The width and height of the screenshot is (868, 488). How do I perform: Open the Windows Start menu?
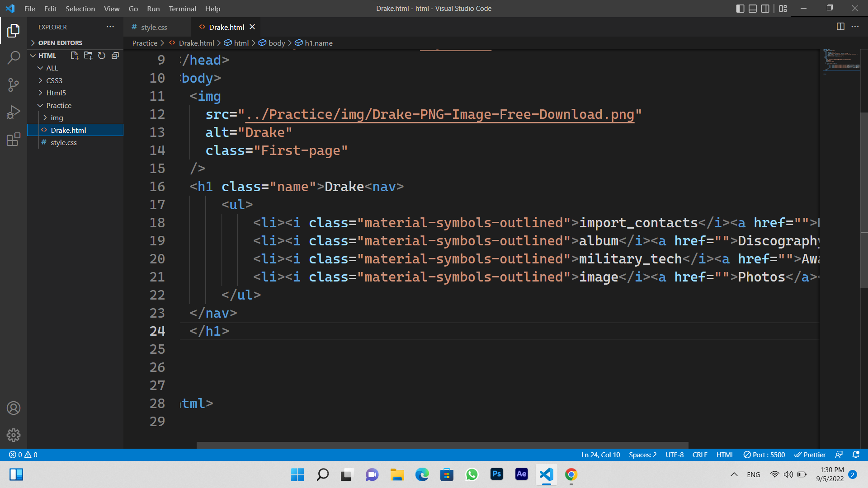(297, 474)
